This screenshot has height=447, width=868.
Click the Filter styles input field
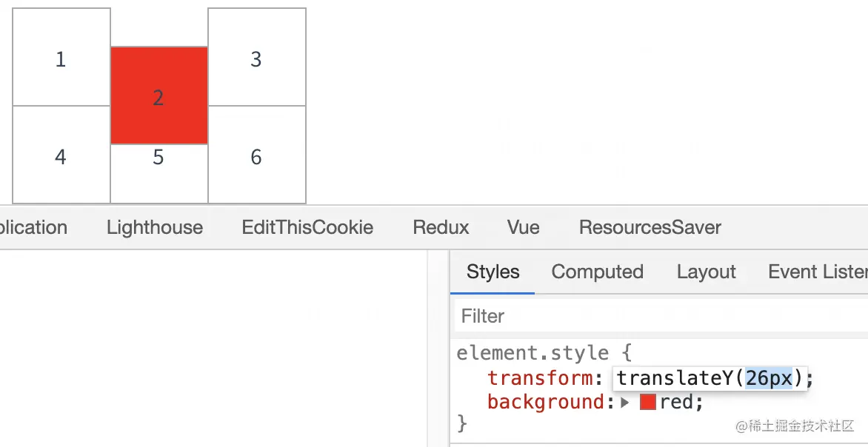pyautogui.click(x=659, y=317)
